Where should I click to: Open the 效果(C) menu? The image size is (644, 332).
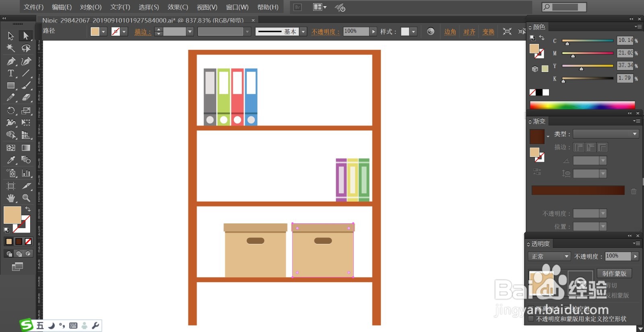pos(178,7)
